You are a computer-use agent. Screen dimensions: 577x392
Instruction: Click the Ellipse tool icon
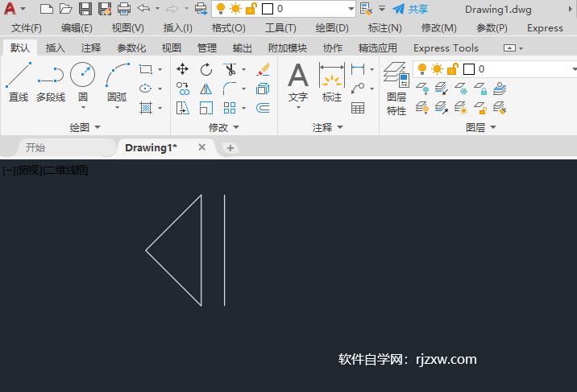(x=146, y=89)
